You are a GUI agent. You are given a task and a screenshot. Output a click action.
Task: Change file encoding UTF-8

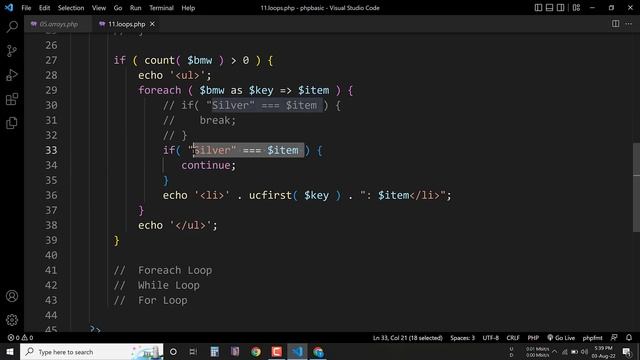point(491,338)
